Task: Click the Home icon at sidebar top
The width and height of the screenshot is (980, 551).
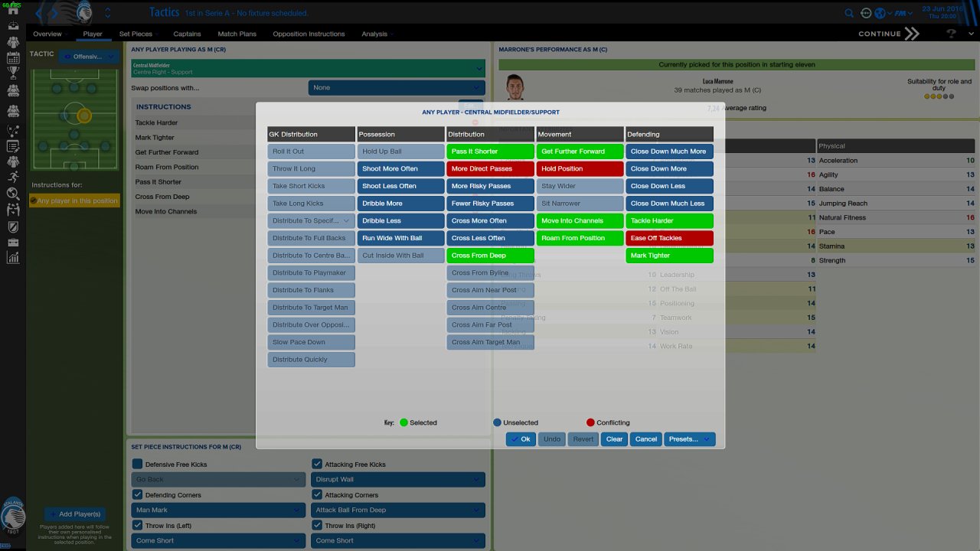Action: (13, 9)
